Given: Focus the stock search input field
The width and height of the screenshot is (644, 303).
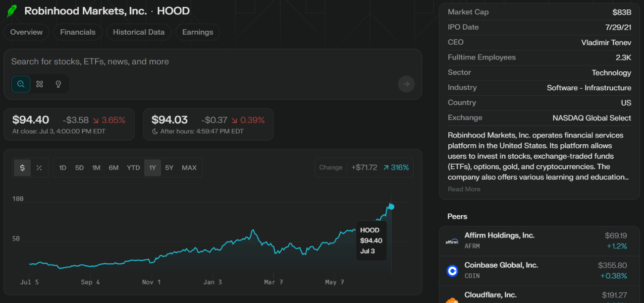Looking at the screenshot, I should [x=213, y=61].
